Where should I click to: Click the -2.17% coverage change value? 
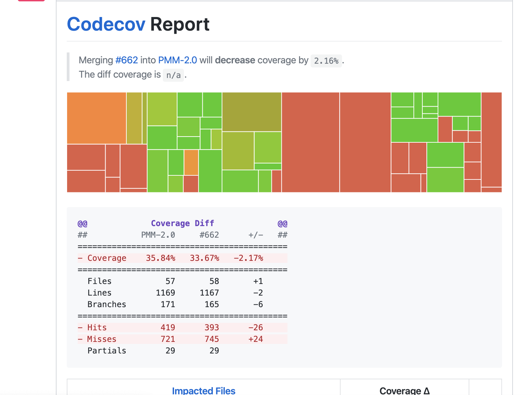(248, 258)
